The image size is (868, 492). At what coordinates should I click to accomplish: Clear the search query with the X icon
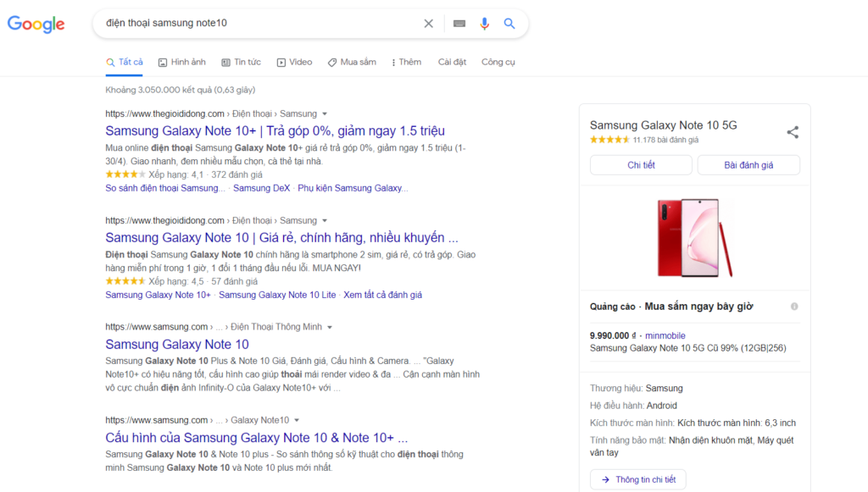(428, 23)
